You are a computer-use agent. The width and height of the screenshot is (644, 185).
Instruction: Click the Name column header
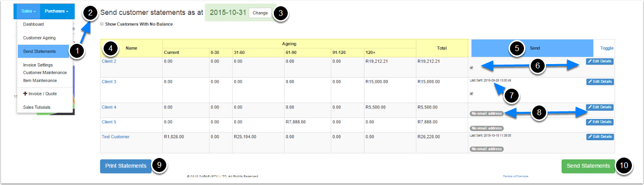pyautogui.click(x=132, y=48)
